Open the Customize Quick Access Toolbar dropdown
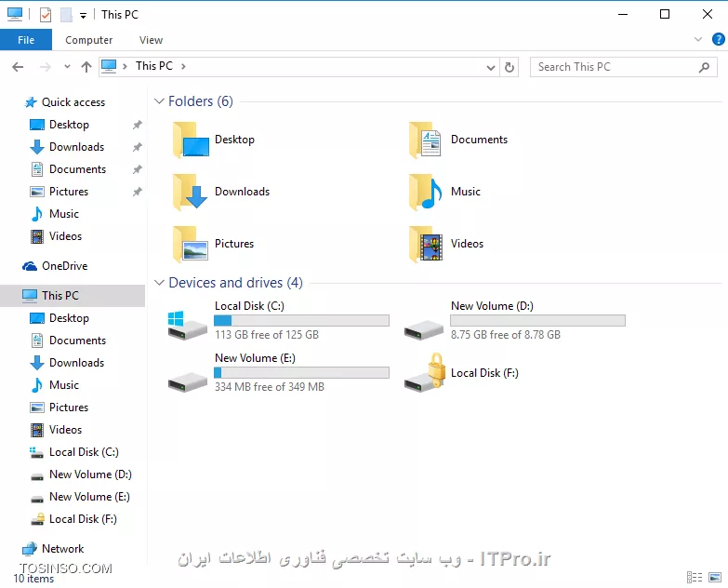 83,16
